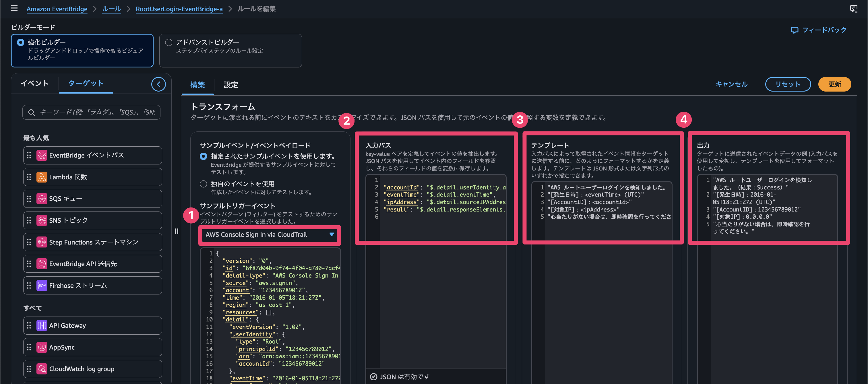Click the AppSync target icon
Viewport: 868px width, 384px height.
click(x=42, y=347)
